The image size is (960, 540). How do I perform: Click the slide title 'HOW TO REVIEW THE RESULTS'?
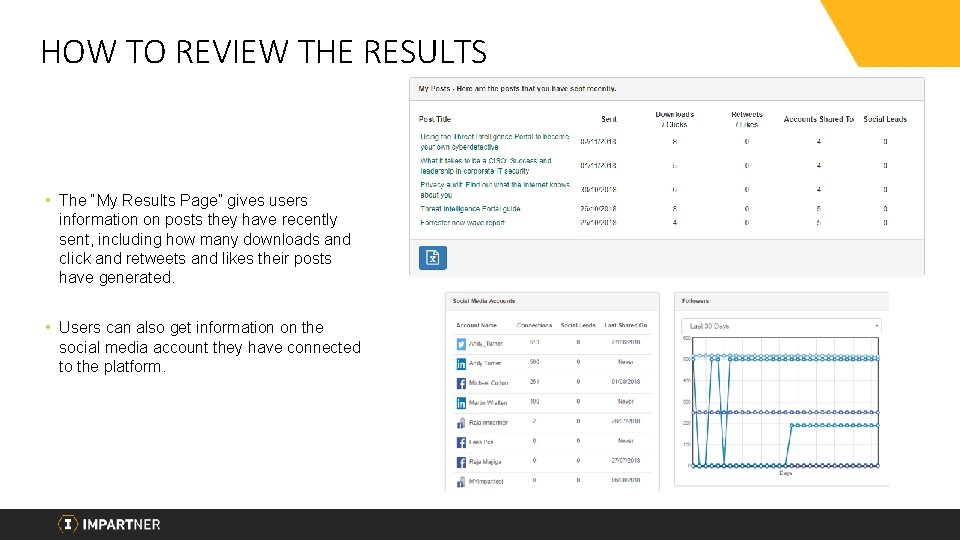point(264,51)
